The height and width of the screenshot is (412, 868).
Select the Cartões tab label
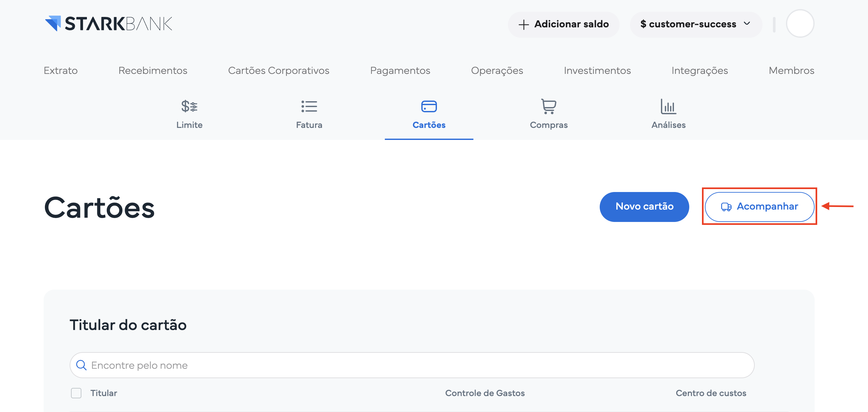point(429,125)
